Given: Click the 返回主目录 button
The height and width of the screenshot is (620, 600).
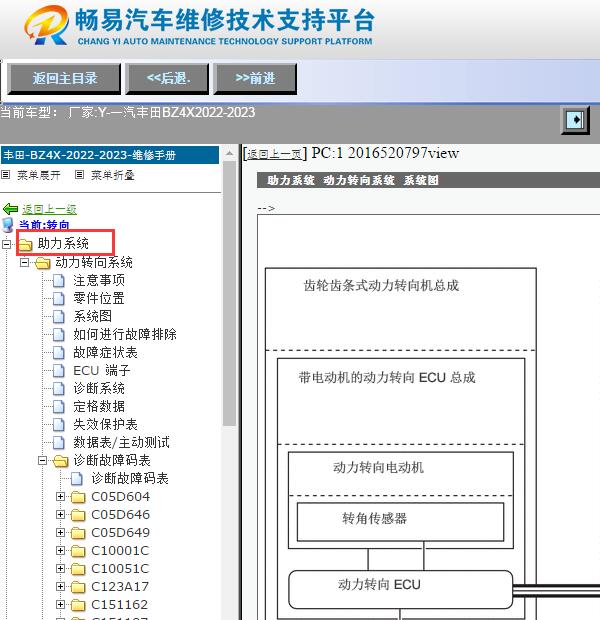Looking at the screenshot, I should pos(64,78).
